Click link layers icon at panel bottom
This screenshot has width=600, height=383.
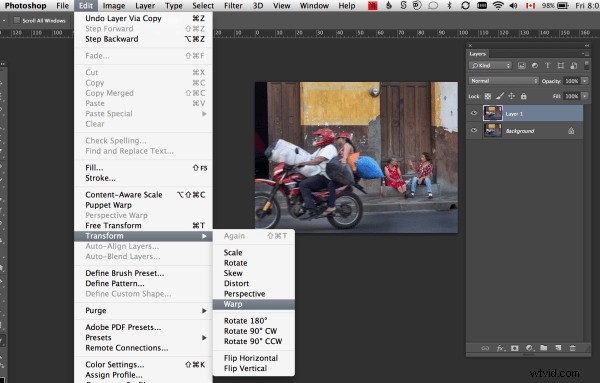(x=485, y=348)
